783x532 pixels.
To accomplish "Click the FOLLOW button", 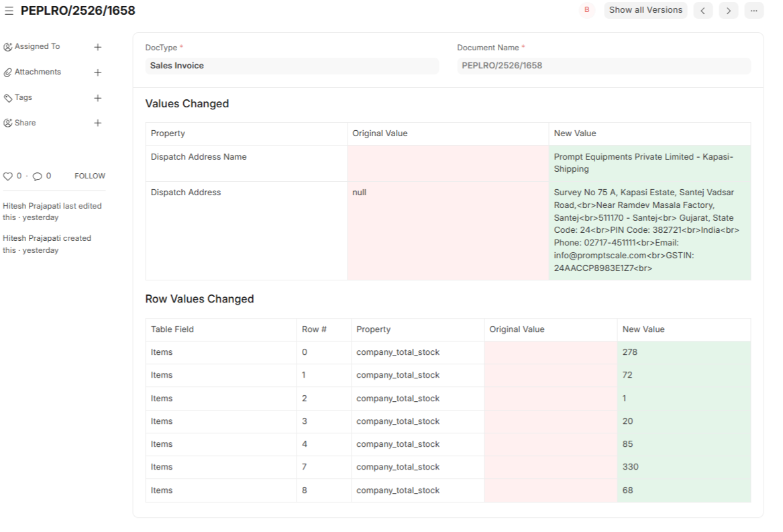I will point(90,176).
